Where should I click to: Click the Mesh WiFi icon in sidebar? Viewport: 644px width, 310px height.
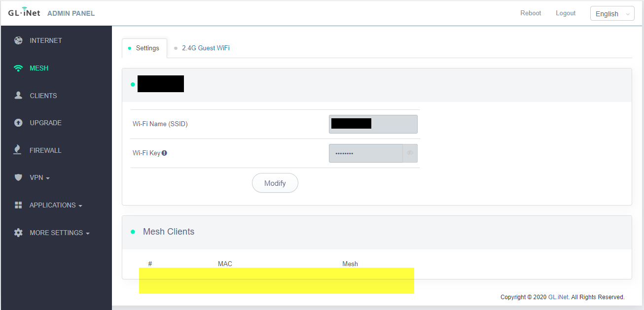(18, 68)
